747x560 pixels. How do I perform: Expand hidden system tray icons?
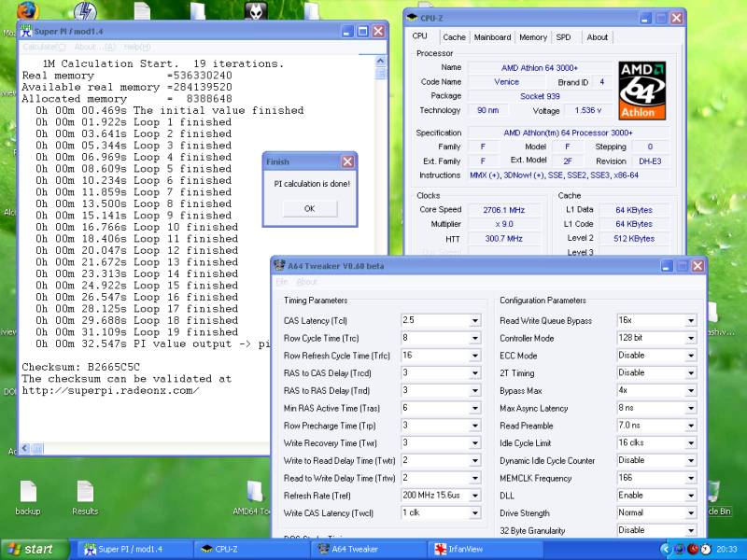click(666, 550)
